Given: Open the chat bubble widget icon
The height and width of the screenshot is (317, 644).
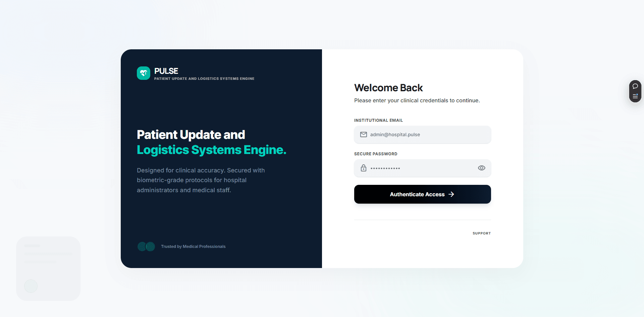Looking at the screenshot, I should (635, 86).
